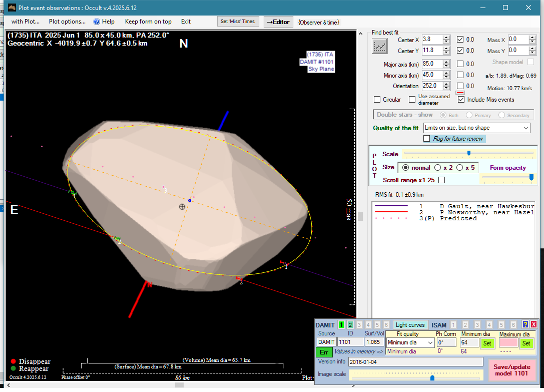Open the Plot options... menu
This screenshot has width=544, height=392.
[67, 22]
